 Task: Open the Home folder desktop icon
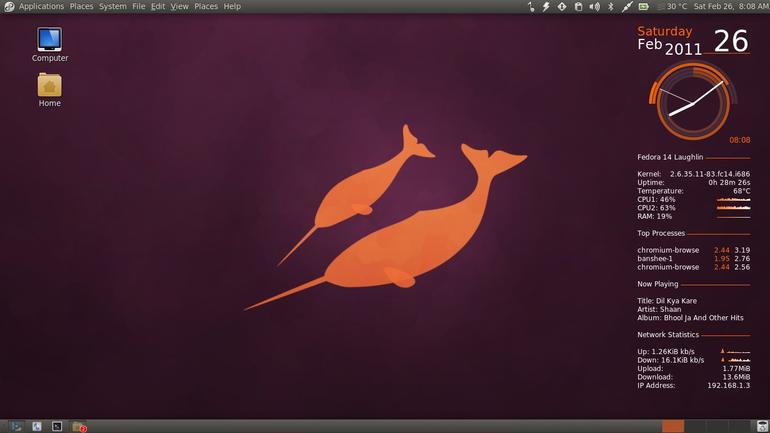pos(50,90)
